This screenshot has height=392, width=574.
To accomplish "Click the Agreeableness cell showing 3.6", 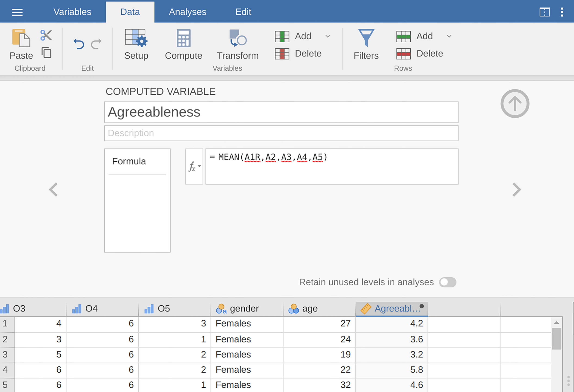I will pos(392,340).
